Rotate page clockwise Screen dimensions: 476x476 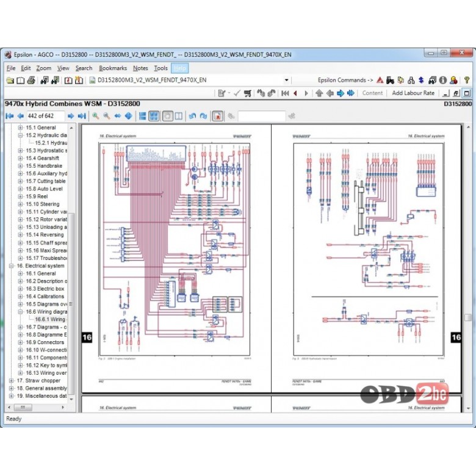[x=203, y=116]
